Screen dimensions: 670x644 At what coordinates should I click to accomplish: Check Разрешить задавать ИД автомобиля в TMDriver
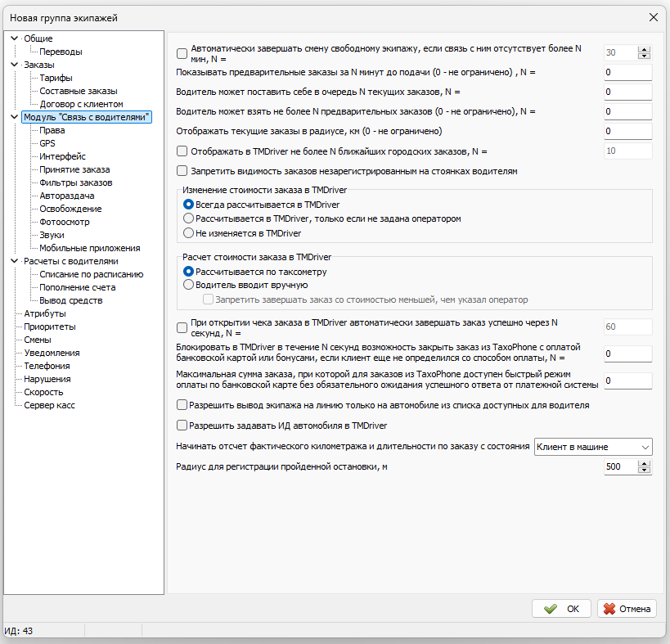click(x=182, y=426)
